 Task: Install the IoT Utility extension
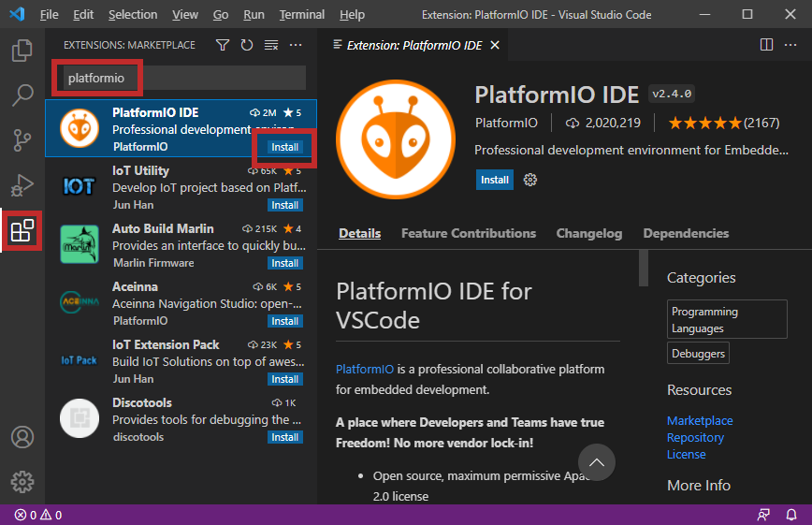point(284,205)
